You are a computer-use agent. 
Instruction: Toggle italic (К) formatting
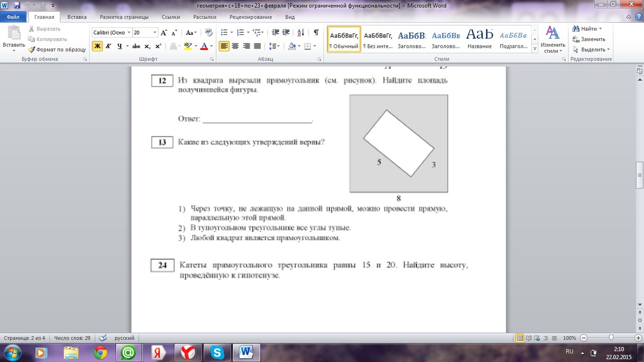[x=108, y=46]
